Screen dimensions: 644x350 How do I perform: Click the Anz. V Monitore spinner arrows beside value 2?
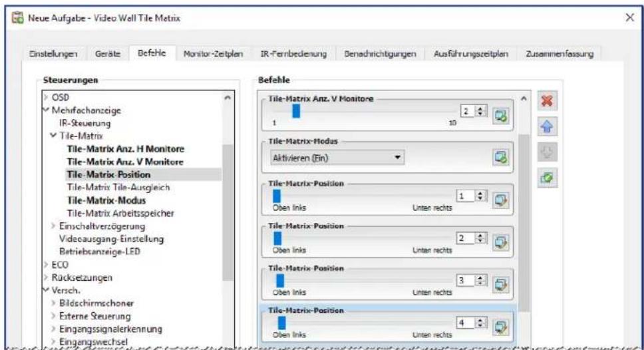480,111
